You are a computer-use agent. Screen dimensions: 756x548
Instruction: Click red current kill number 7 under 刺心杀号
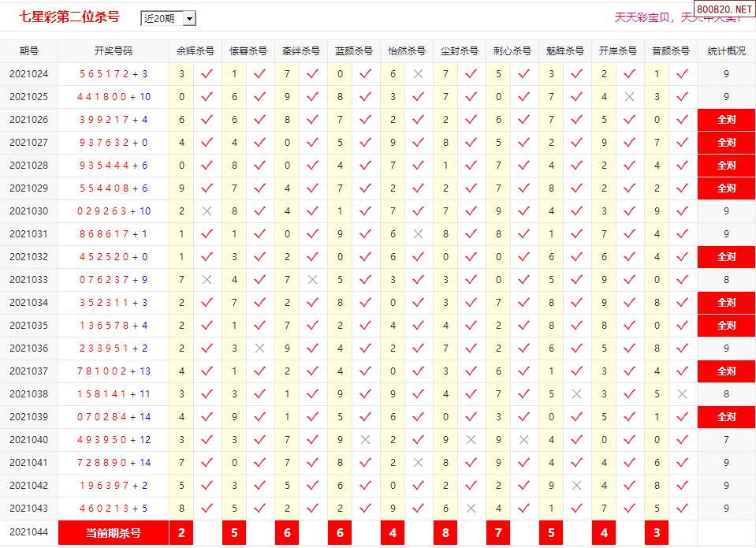coord(498,533)
